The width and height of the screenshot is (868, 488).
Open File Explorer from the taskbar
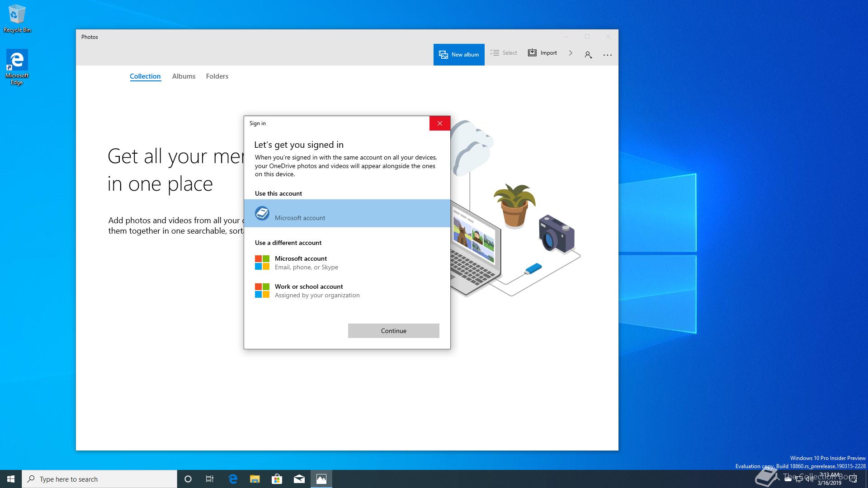coord(255,479)
